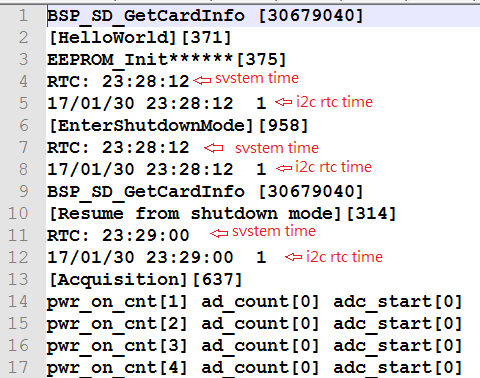Image resolution: width=480 pixels, height=378 pixels.
Task: Click [Resume from shutdown mode][314] line
Action: coord(222,214)
